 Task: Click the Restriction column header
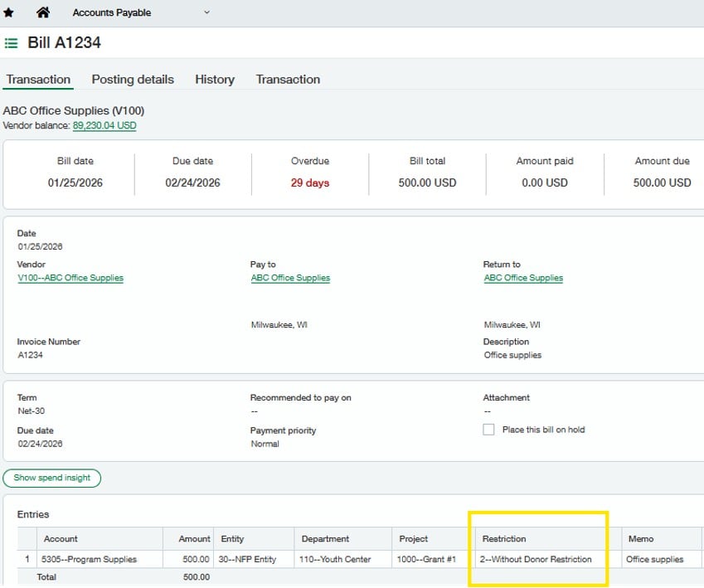tap(548, 539)
